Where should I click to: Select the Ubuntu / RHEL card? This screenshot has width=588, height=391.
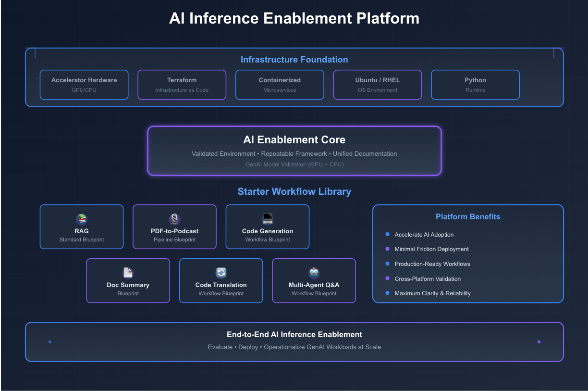[378, 85]
